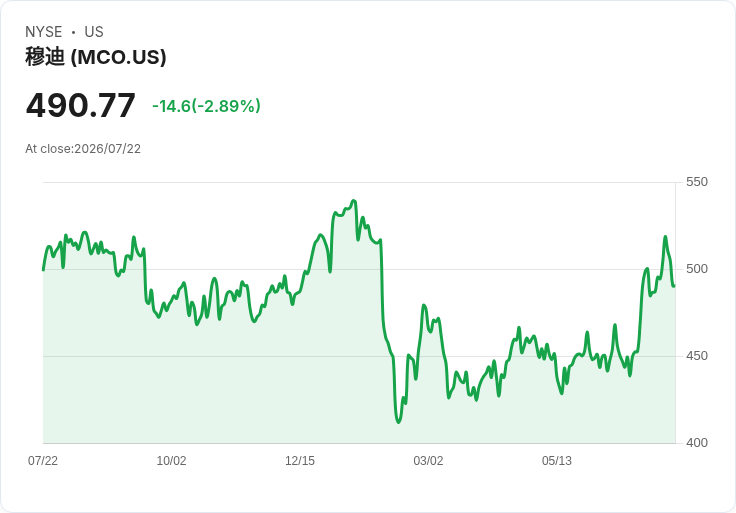Click the 500 price axis label

(697, 269)
